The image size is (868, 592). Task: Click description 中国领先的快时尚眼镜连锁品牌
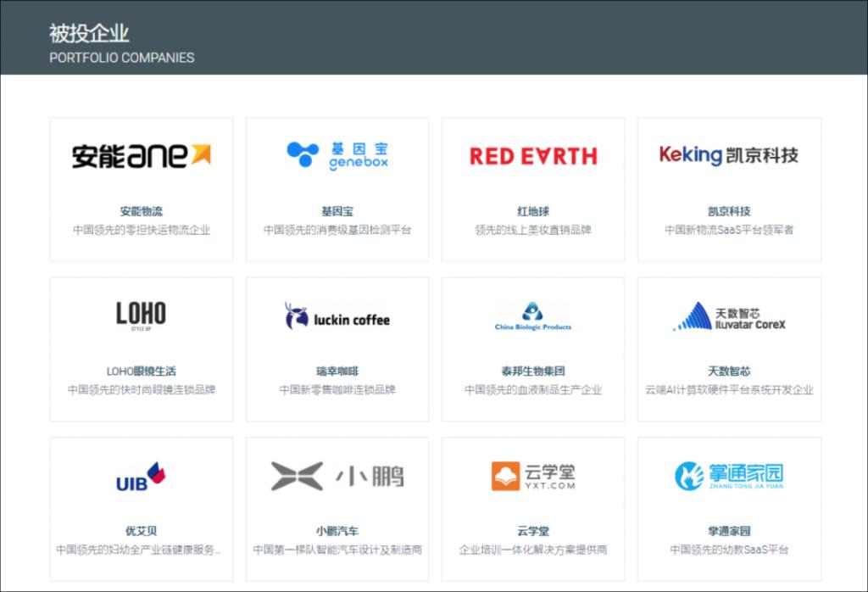[142, 390]
